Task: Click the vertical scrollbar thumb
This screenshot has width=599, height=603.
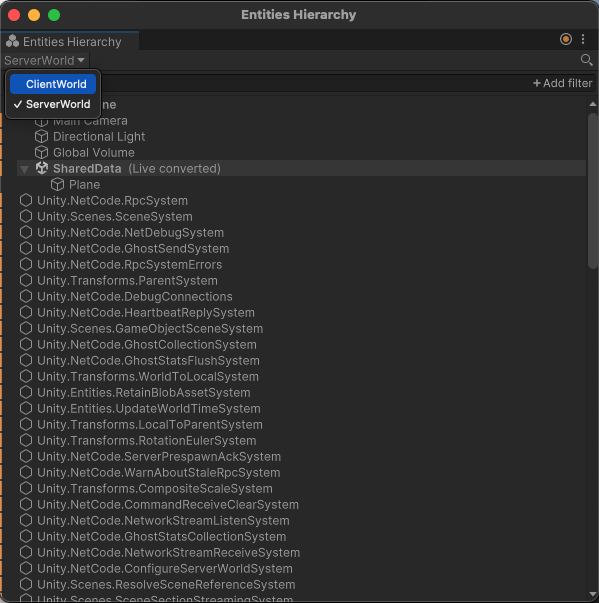Action: click(593, 190)
